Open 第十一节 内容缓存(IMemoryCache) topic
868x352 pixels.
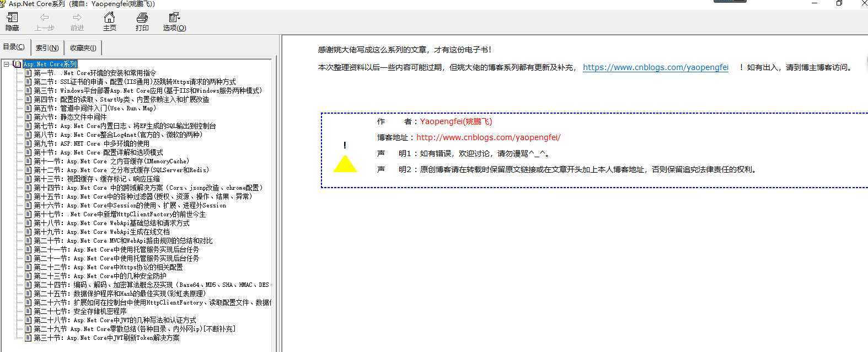coord(111,161)
